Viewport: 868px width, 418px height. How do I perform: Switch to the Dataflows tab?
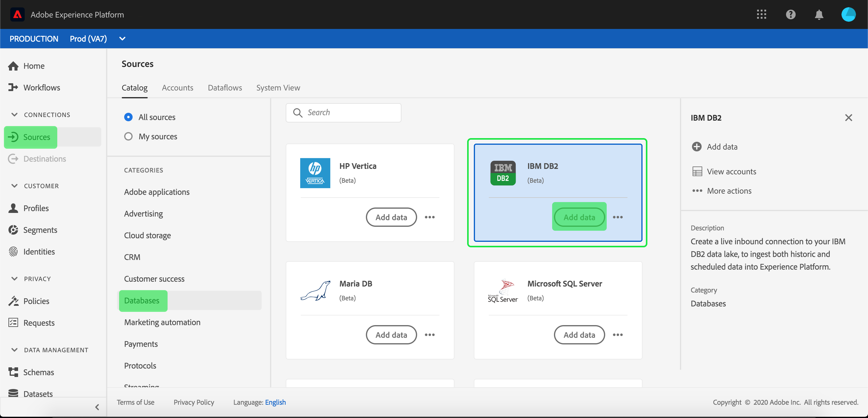point(225,88)
